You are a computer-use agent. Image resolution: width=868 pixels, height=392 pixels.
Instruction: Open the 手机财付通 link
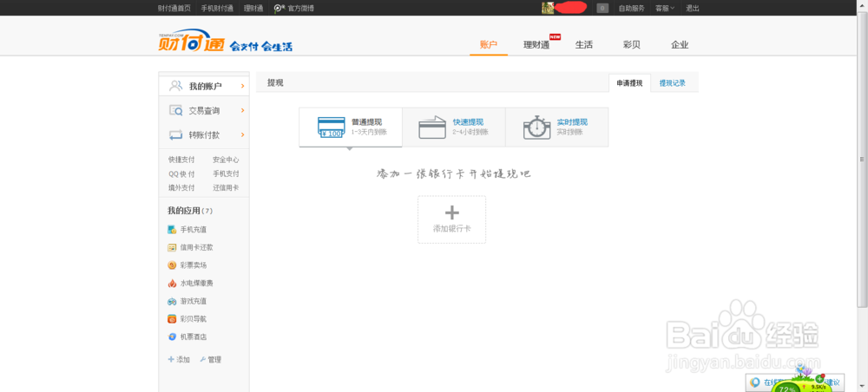[x=217, y=8]
